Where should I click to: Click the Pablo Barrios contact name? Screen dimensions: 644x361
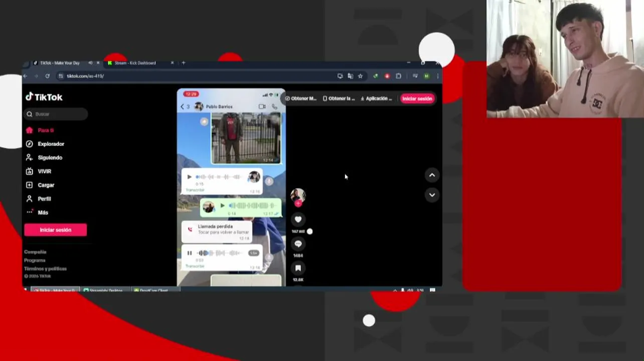click(219, 107)
